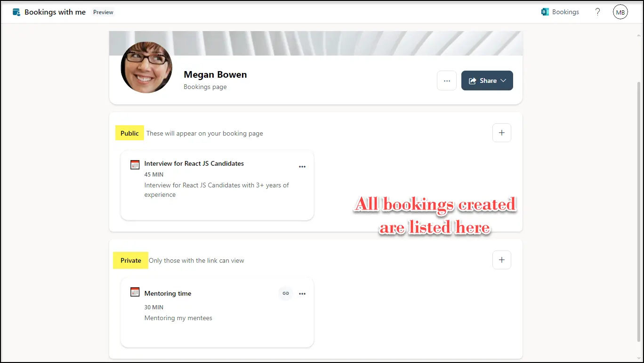644x363 pixels.
Task: Add a new public meeting type
Action: (x=501, y=133)
